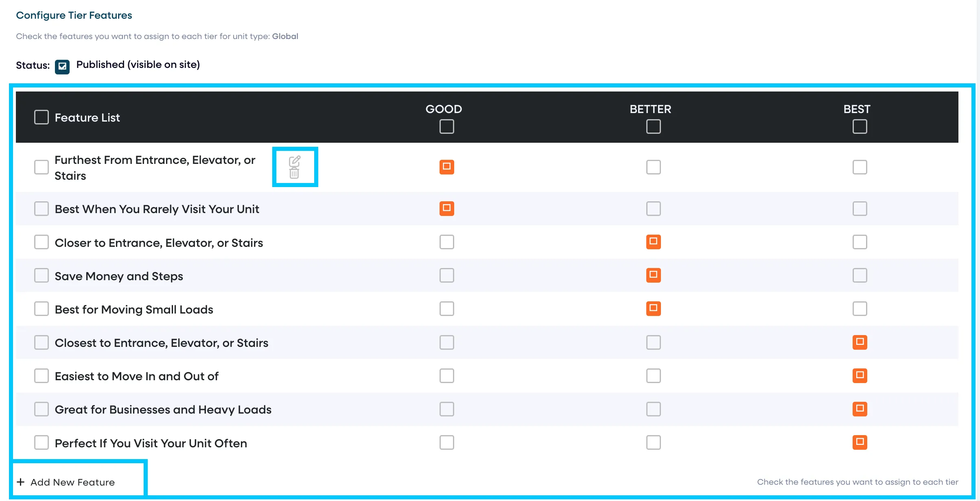Check BEST for Best When You Rarely Visit
Viewport: 980px width, 501px height.
(x=860, y=209)
